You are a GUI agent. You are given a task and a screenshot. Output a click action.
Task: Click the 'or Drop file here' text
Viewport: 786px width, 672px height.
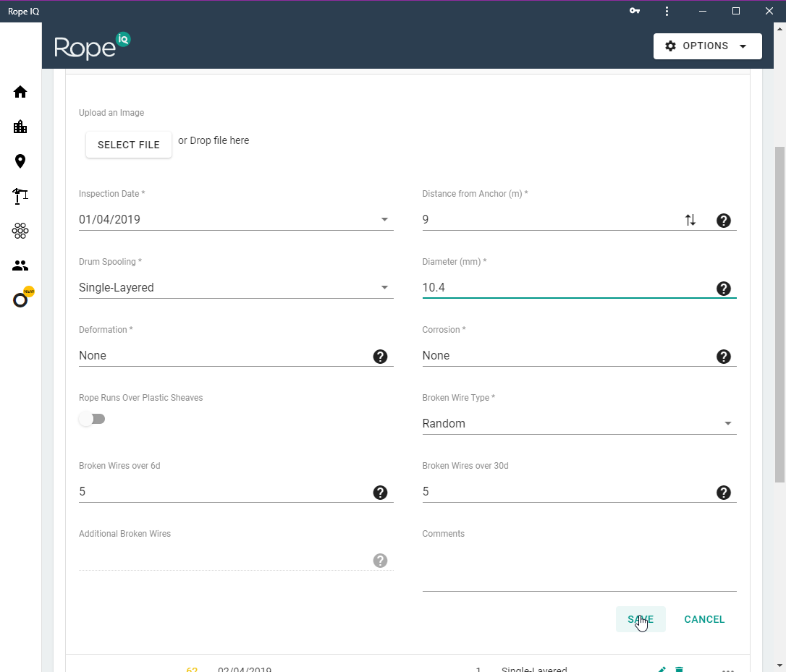[x=214, y=141]
